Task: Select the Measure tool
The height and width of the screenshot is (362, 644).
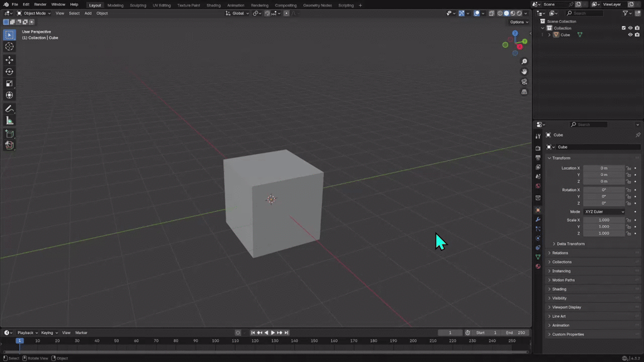Action: tap(9, 121)
